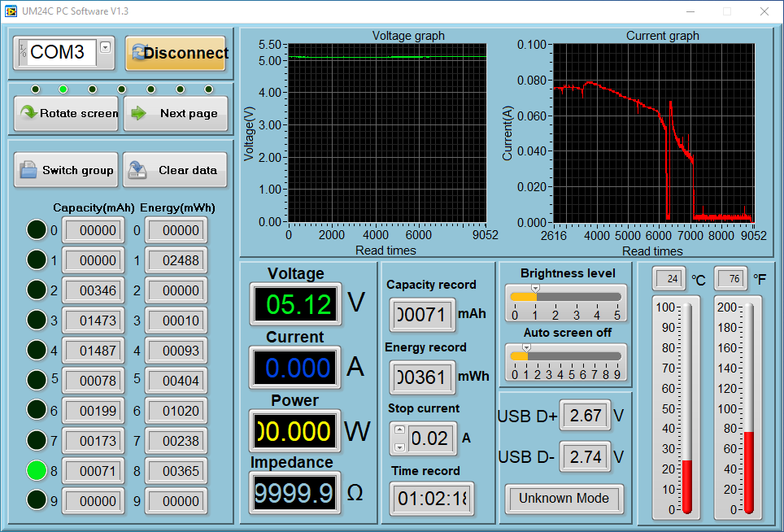Click the Switch group button

[66, 170]
